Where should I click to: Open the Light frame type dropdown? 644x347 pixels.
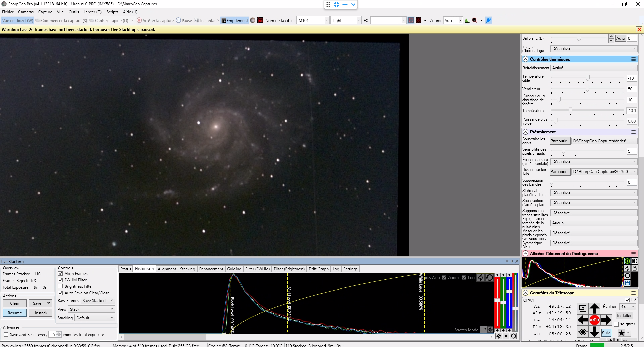358,20
